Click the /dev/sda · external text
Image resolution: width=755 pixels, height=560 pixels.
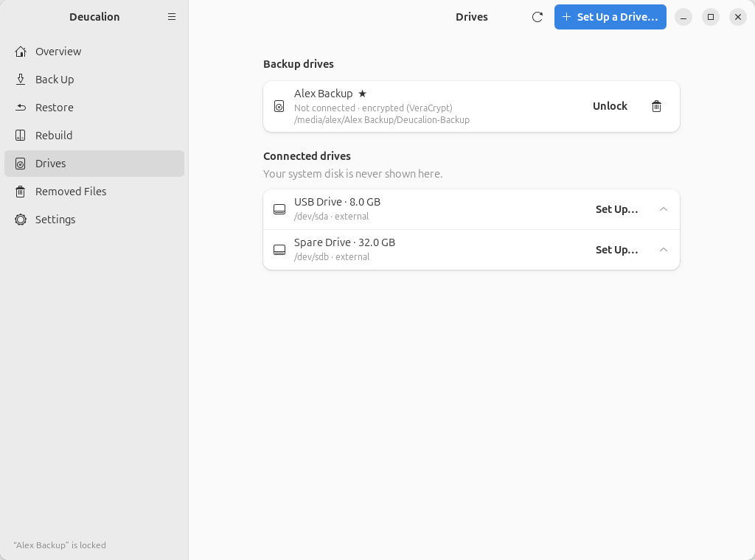[x=331, y=217]
